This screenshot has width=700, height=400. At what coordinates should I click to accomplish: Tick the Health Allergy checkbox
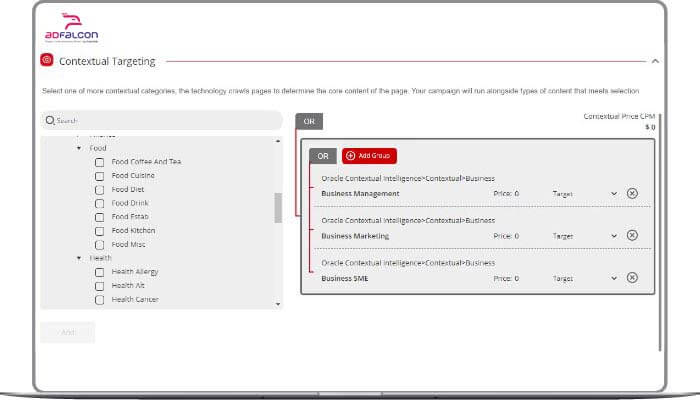pyautogui.click(x=99, y=272)
